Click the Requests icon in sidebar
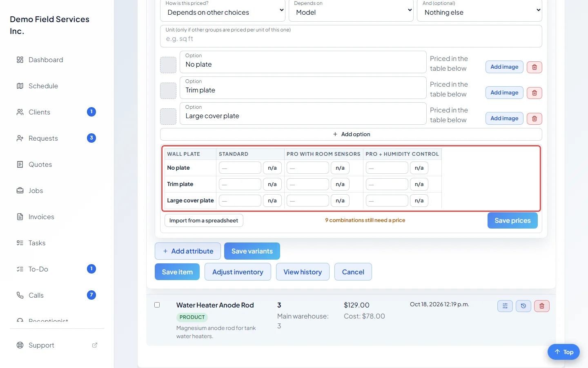This screenshot has height=368, width=588. [x=20, y=138]
